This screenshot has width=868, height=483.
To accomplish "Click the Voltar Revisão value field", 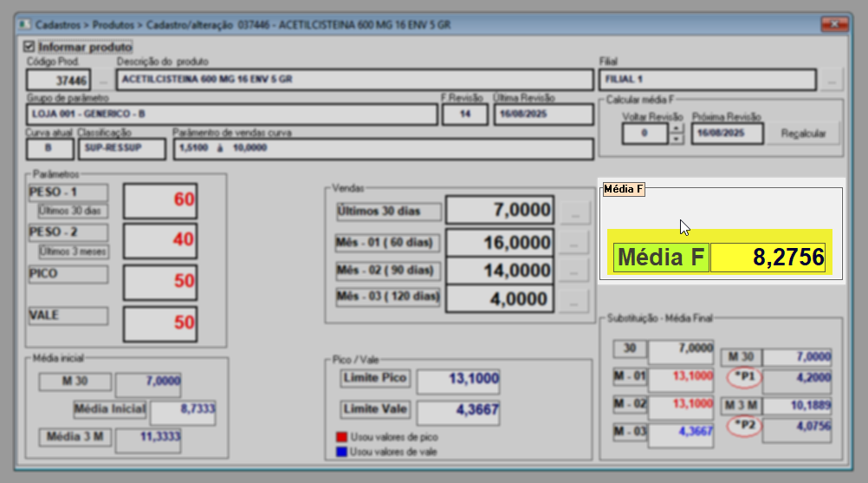I will pos(645,134).
